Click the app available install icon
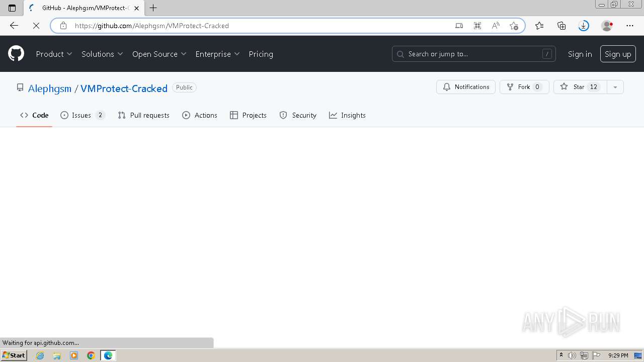The width and height of the screenshot is (644, 362). tap(459, 26)
